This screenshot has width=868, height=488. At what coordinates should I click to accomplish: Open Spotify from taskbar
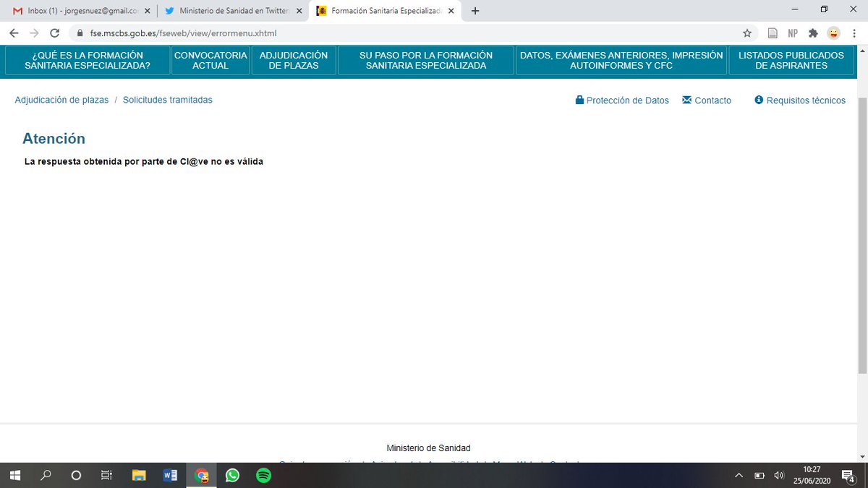coord(263,476)
